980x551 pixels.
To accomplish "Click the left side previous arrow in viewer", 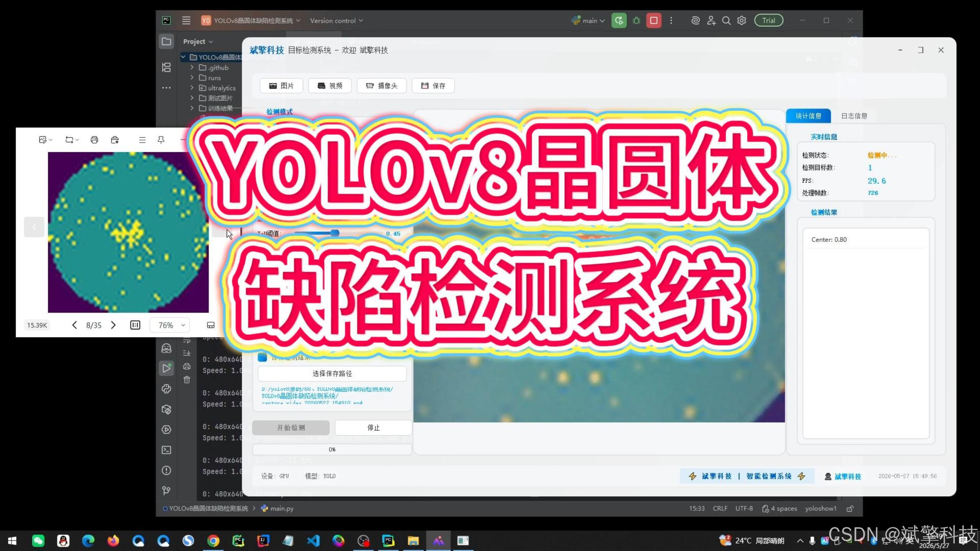I will [34, 227].
